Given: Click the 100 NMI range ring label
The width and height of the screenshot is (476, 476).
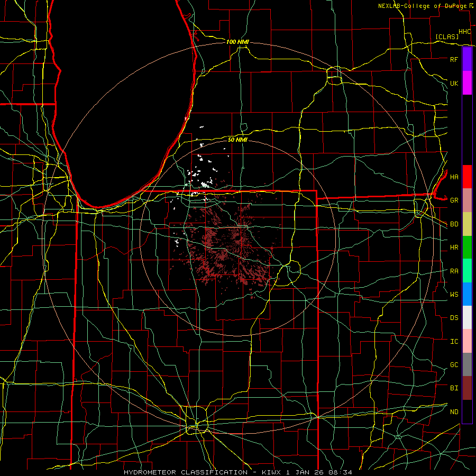Looking at the screenshot, I should 237,42.
